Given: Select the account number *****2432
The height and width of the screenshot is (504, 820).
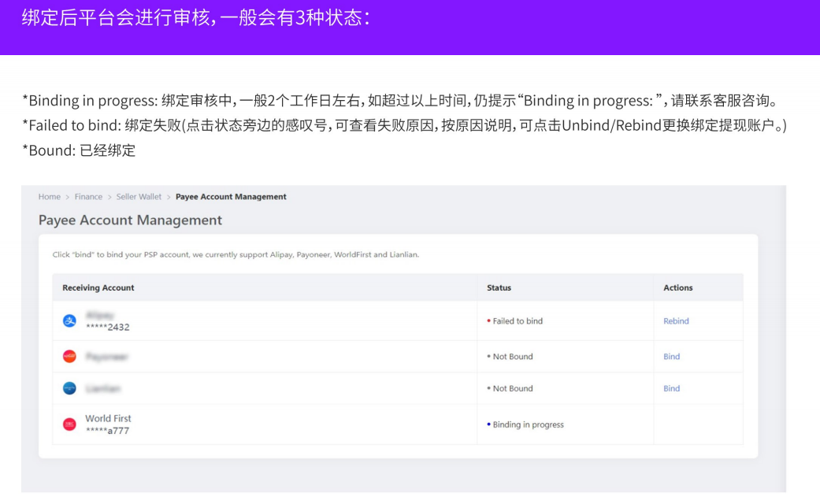Looking at the screenshot, I should (108, 328).
